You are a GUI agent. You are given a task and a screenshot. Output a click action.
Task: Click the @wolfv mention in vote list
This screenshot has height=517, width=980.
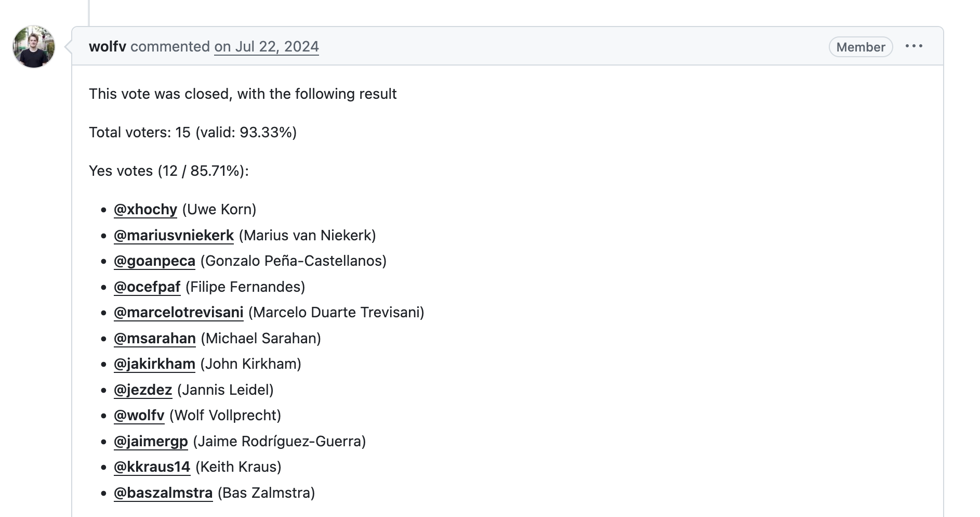139,416
